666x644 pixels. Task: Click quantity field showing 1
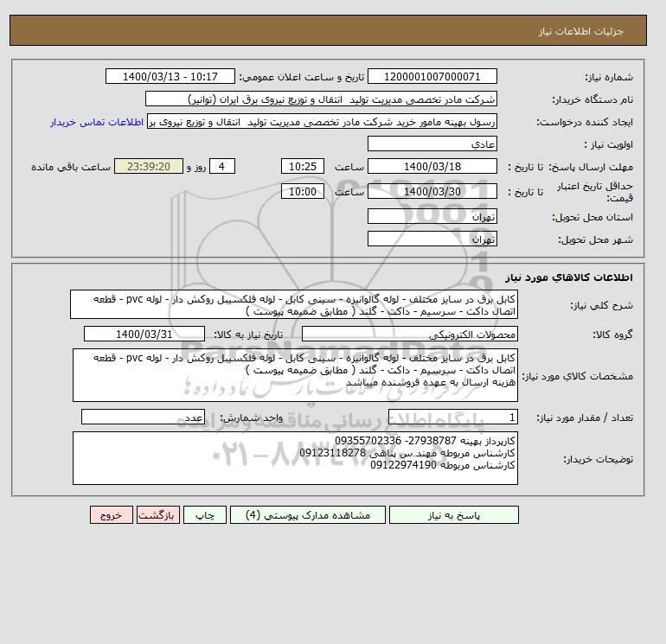click(453, 417)
